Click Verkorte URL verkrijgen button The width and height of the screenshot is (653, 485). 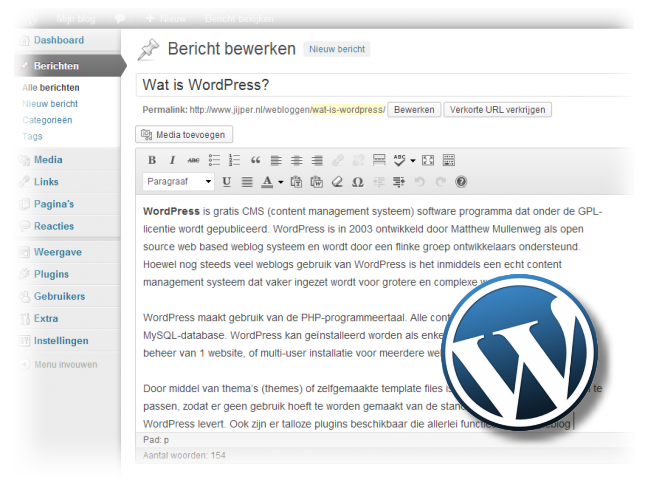coord(498,110)
